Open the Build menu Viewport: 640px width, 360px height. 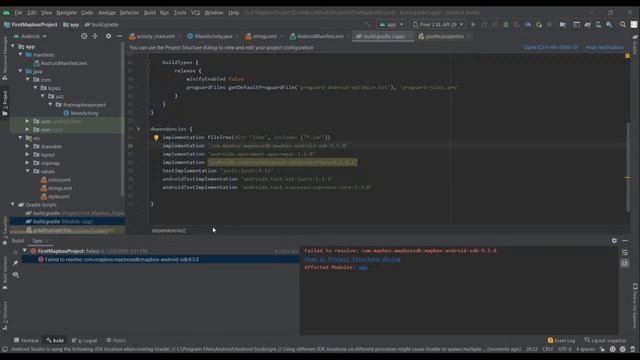[150, 13]
